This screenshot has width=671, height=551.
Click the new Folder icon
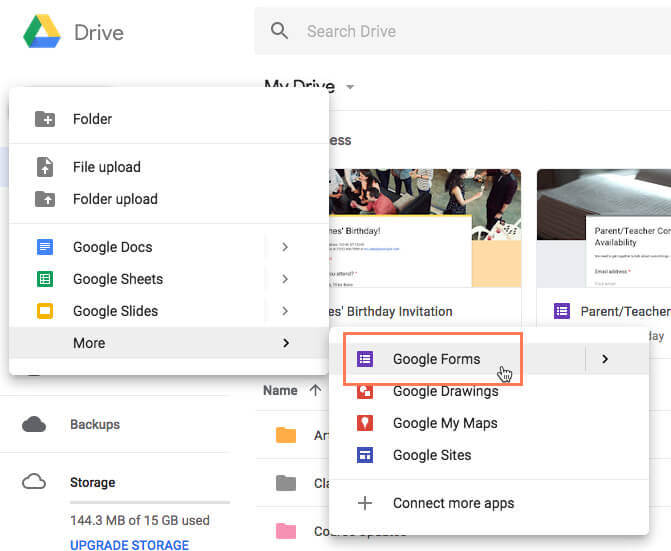click(45, 119)
